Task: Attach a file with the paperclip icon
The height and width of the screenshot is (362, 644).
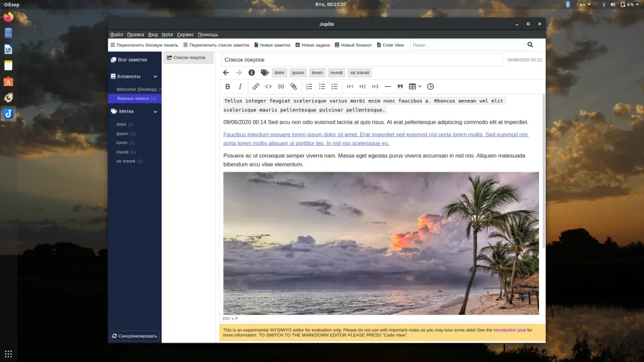Action: click(x=293, y=87)
